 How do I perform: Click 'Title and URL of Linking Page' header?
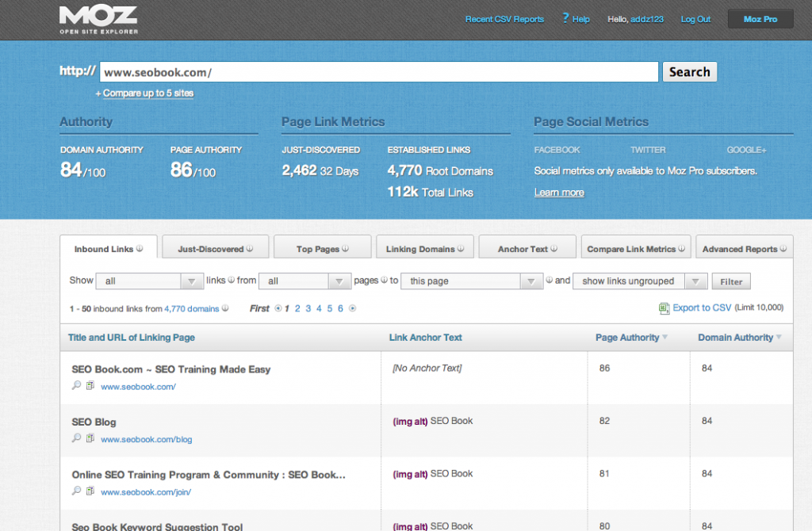(132, 338)
